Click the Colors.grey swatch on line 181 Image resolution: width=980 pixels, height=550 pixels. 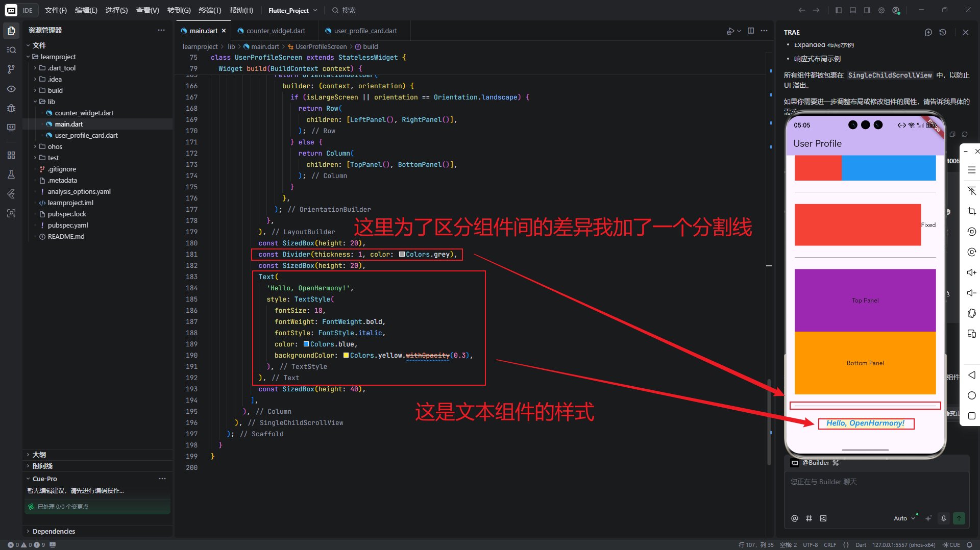(x=402, y=255)
